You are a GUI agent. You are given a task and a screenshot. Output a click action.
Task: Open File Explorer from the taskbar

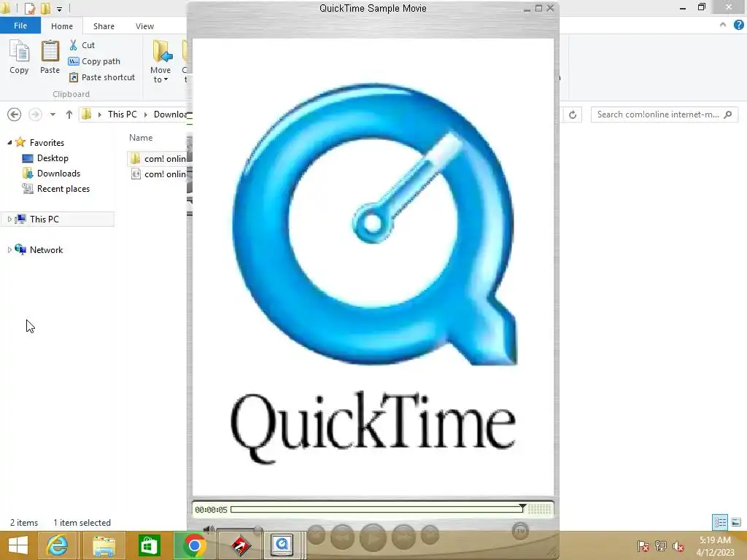tap(104, 545)
